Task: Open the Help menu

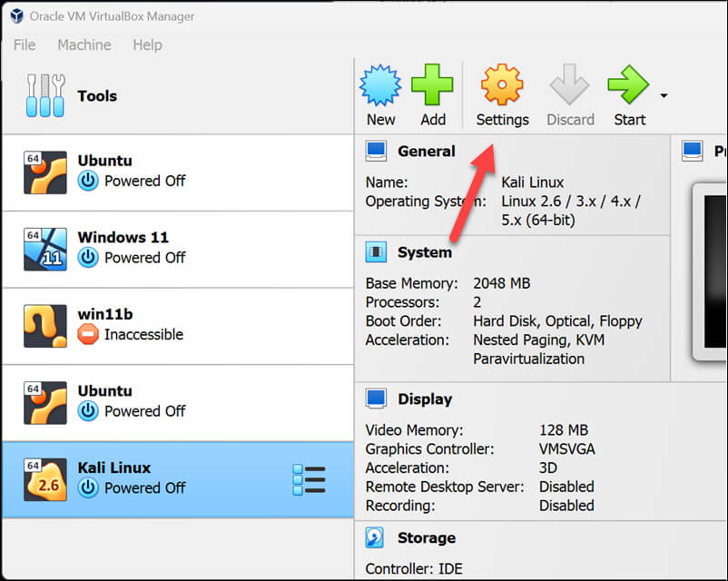Action: pyautogui.click(x=147, y=44)
